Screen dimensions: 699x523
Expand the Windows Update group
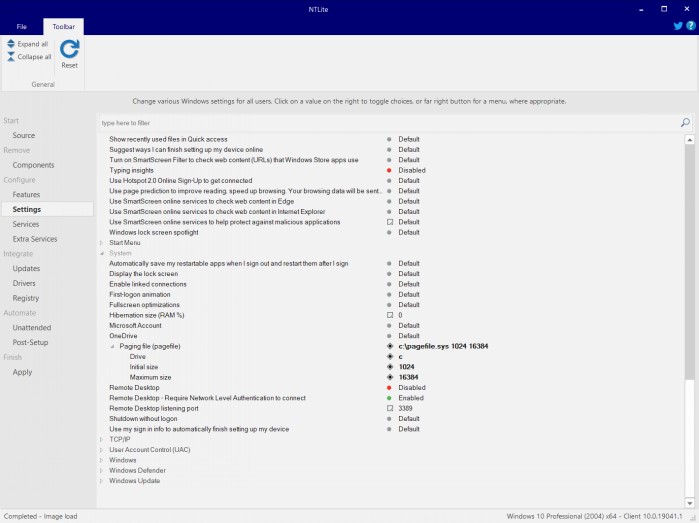coord(102,481)
